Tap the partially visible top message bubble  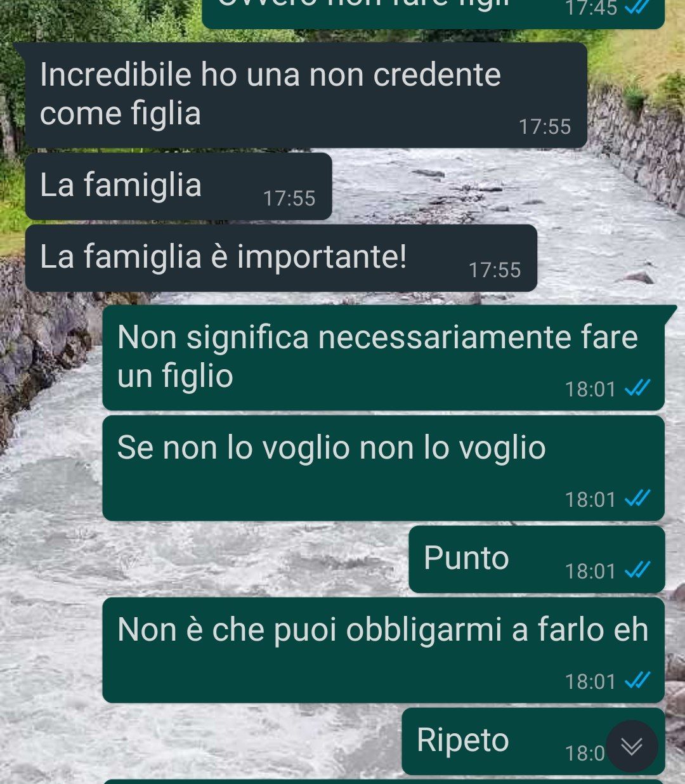[x=433, y=13]
